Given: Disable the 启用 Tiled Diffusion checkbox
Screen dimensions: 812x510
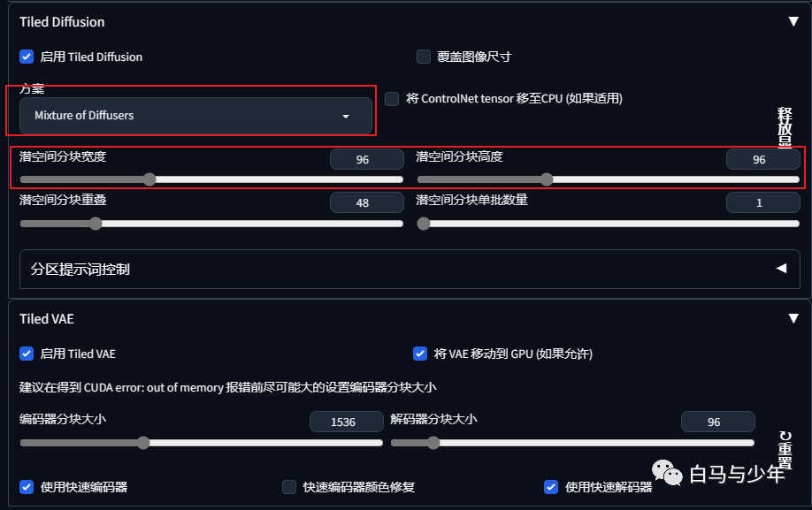Looking at the screenshot, I should coord(27,57).
